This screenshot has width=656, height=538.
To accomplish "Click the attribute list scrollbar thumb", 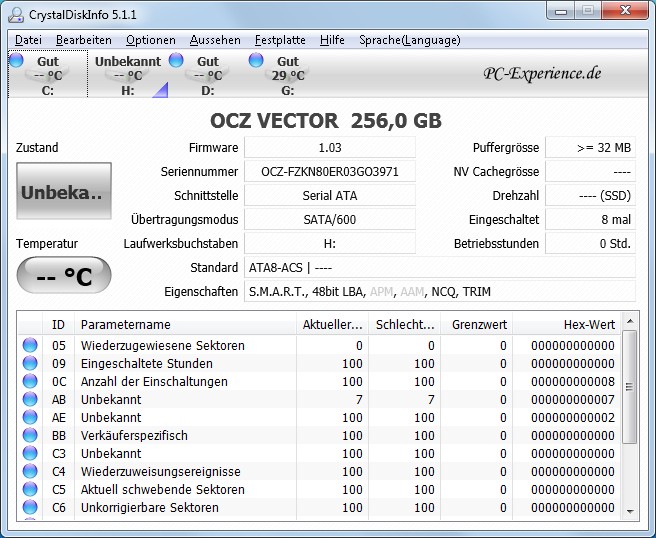I will [x=630, y=387].
